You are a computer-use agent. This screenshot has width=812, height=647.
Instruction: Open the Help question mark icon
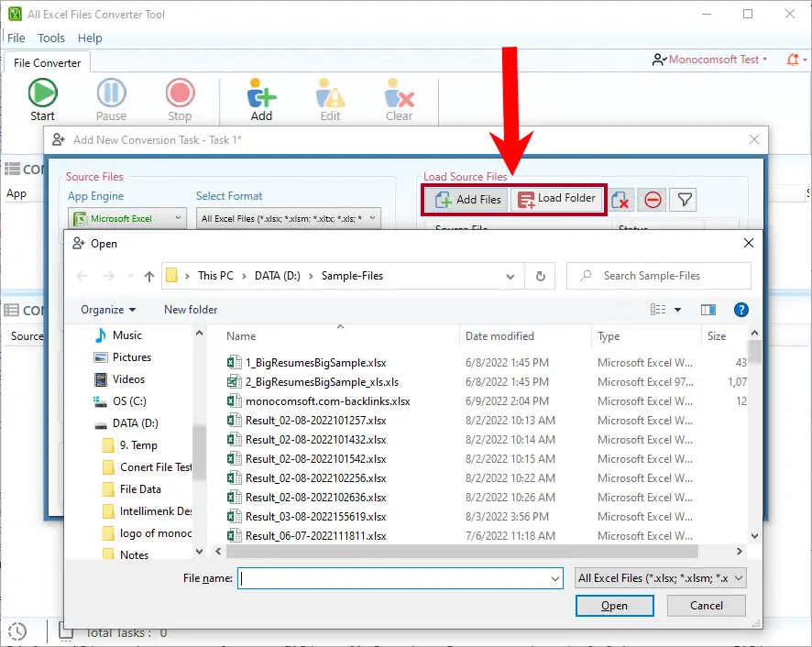[x=741, y=310]
